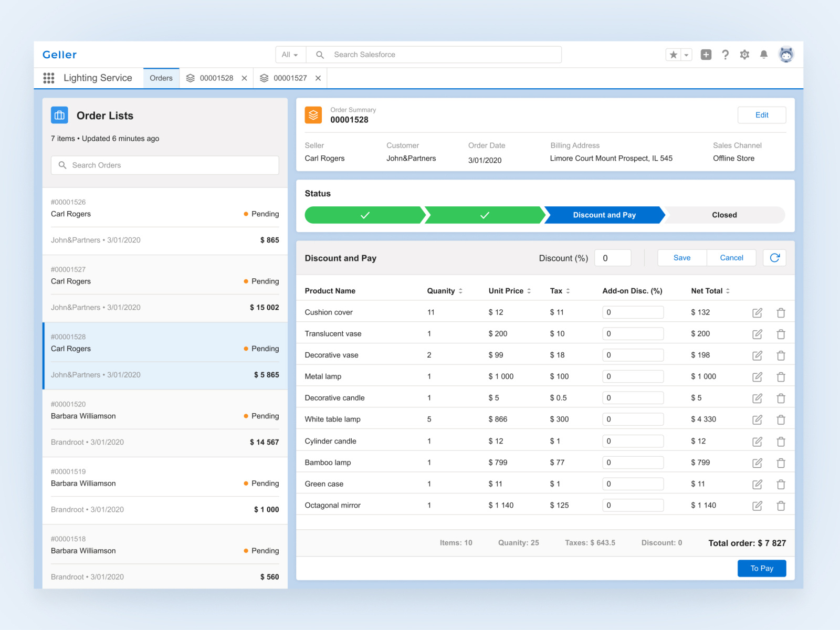
Task: Click the notifications bell icon
Action: [x=764, y=55]
